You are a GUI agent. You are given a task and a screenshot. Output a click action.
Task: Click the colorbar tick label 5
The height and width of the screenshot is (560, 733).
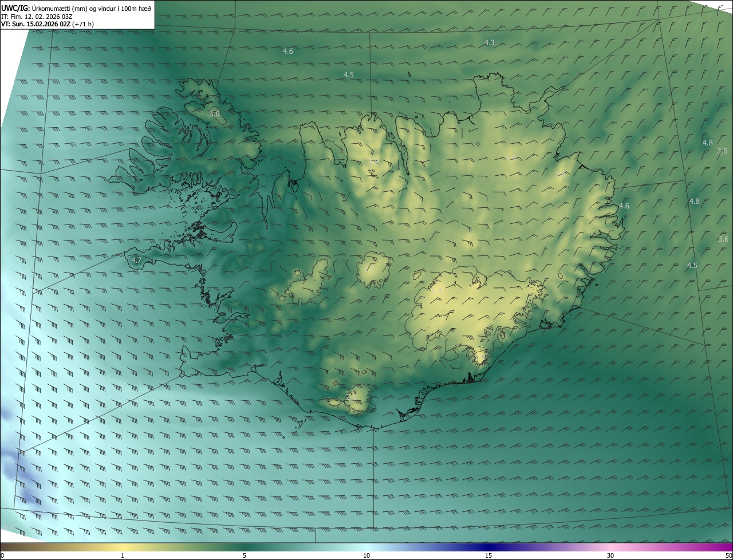pyautogui.click(x=245, y=555)
